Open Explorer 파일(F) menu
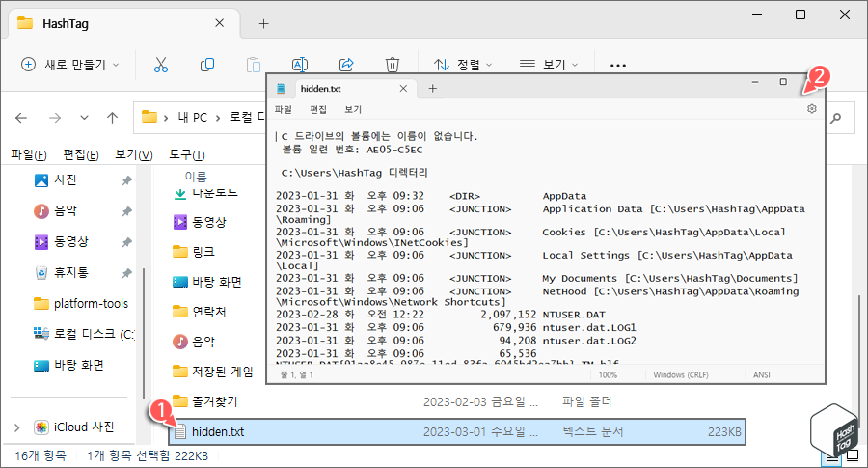The image size is (868, 468). pos(29,155)
